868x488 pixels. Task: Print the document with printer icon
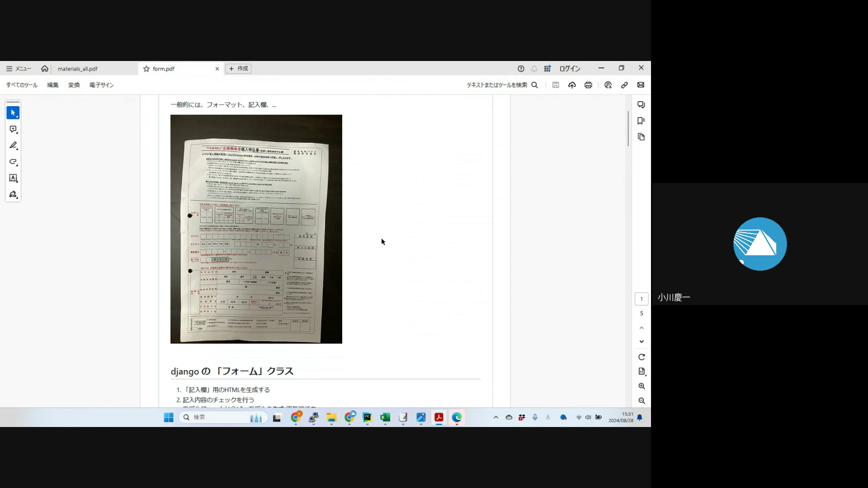(588, 85)
